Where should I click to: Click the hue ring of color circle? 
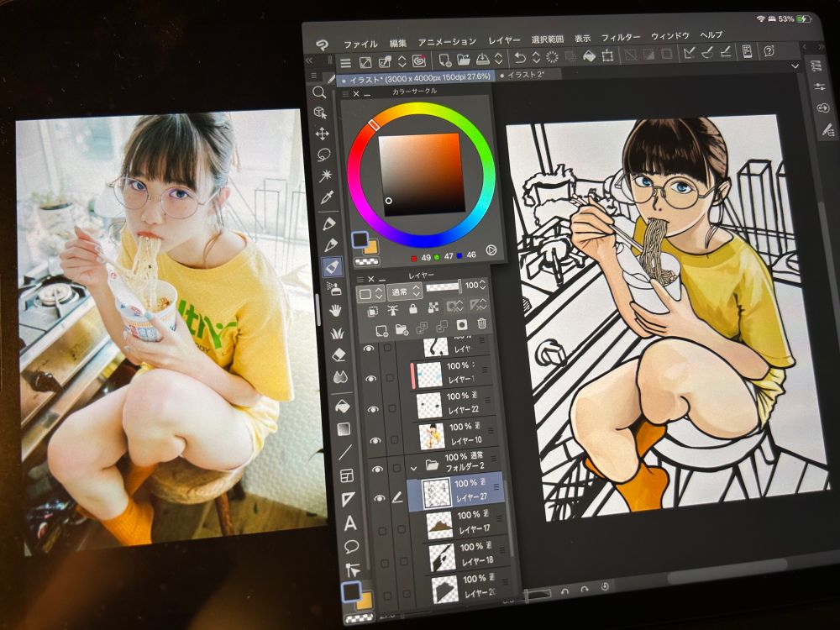pyautogui.click(x=421, y=110)
